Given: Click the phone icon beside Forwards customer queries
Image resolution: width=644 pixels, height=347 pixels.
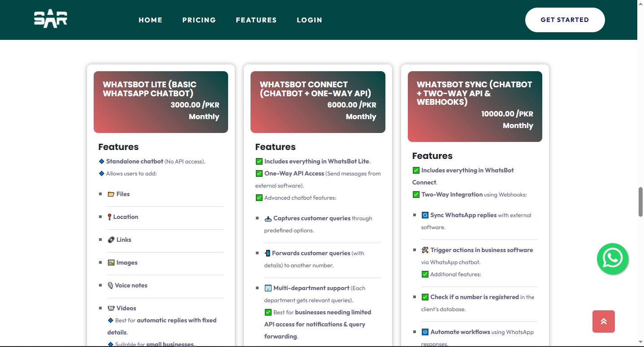Looking at the screenshot, I should pyautogui.click(x=268, y=253).
